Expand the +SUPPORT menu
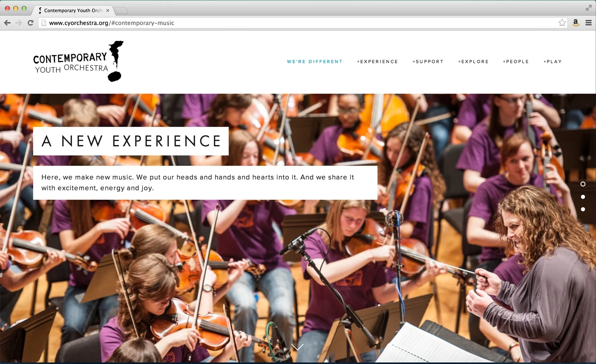 428,62
